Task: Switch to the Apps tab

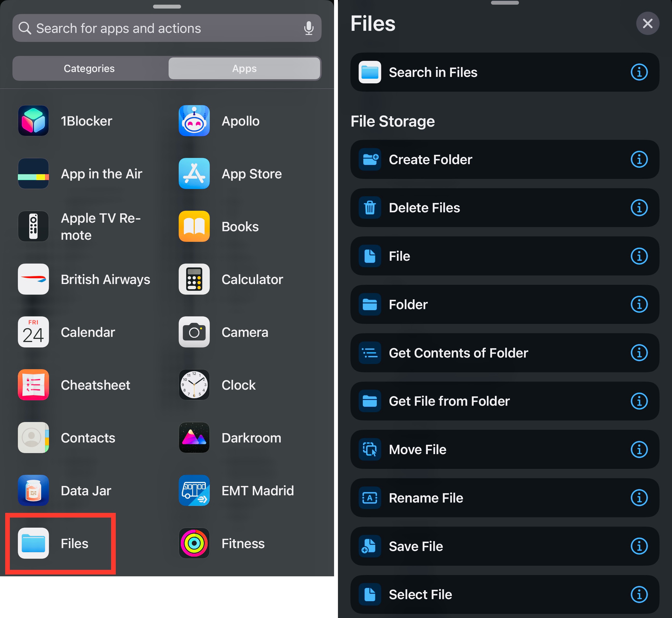Action: [x=244, y=68]
